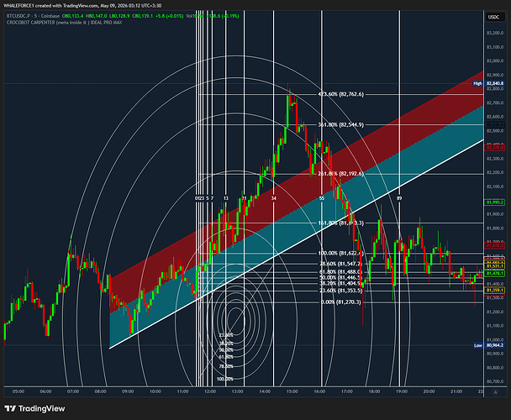
Task: Click the 19:00 time axis label
Action: [402, 391]
